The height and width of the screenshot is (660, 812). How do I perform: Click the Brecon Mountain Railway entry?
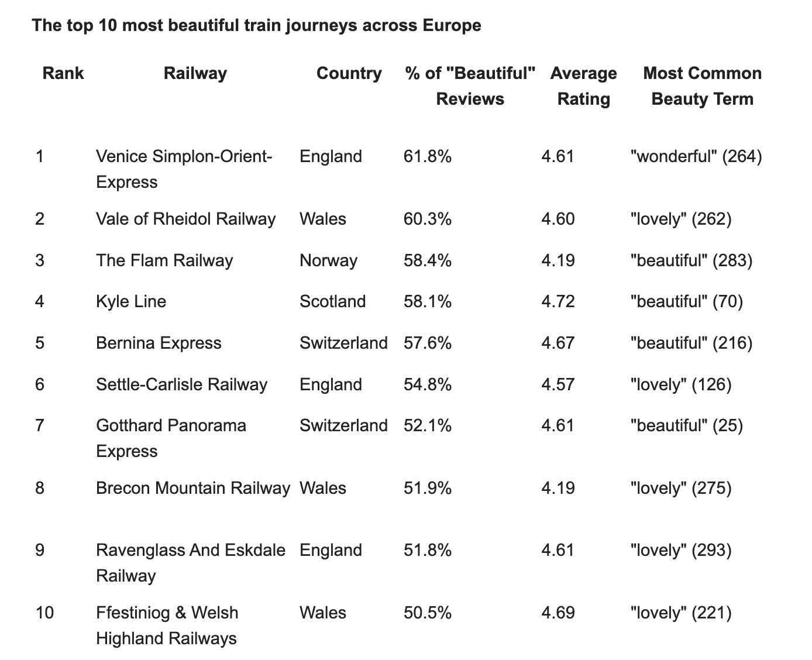pyautogui.click(x=192, y=488)
